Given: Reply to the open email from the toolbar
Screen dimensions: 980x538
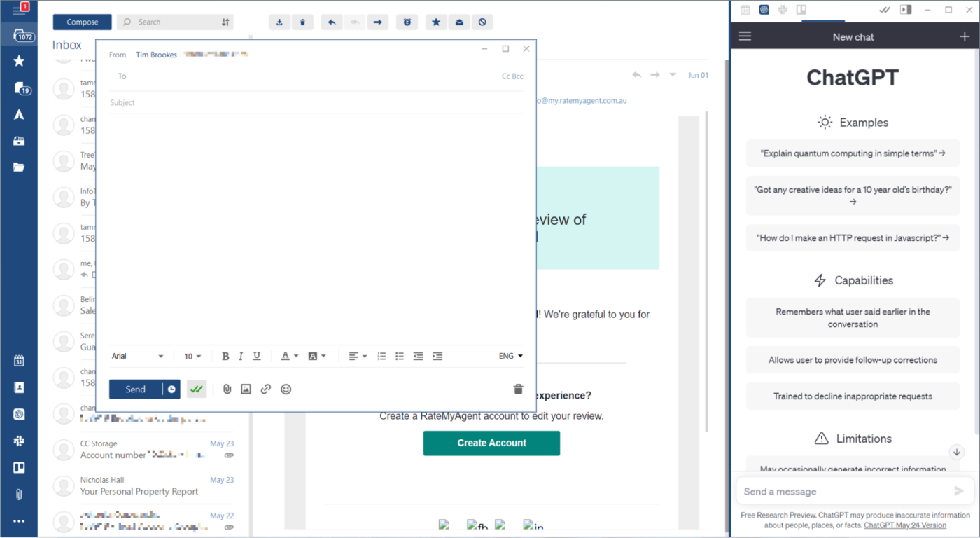Looking at the screenshot, I should [332, 22].
